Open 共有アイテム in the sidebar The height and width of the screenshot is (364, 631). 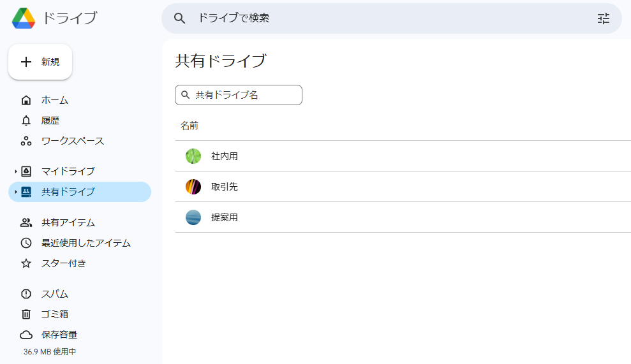pos(68,222)
